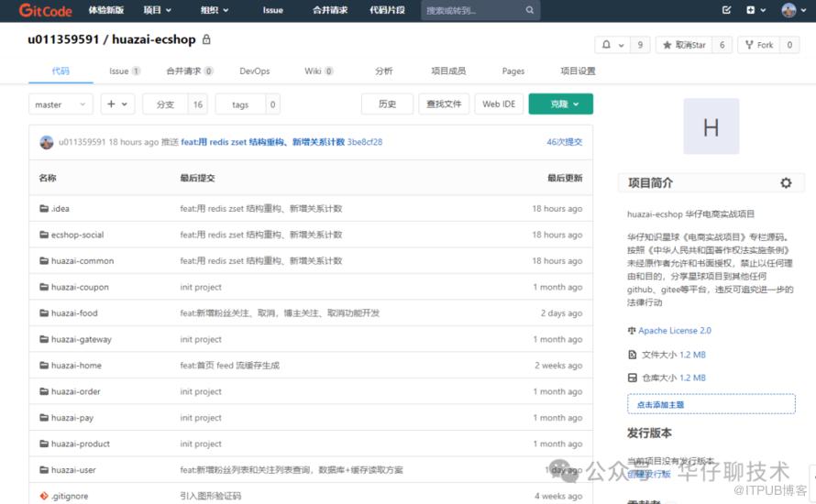Image resolution: width=816 pixels, height=504 pixels.
Task: Open the huazai-gateway folder
Action: (81, 339)
